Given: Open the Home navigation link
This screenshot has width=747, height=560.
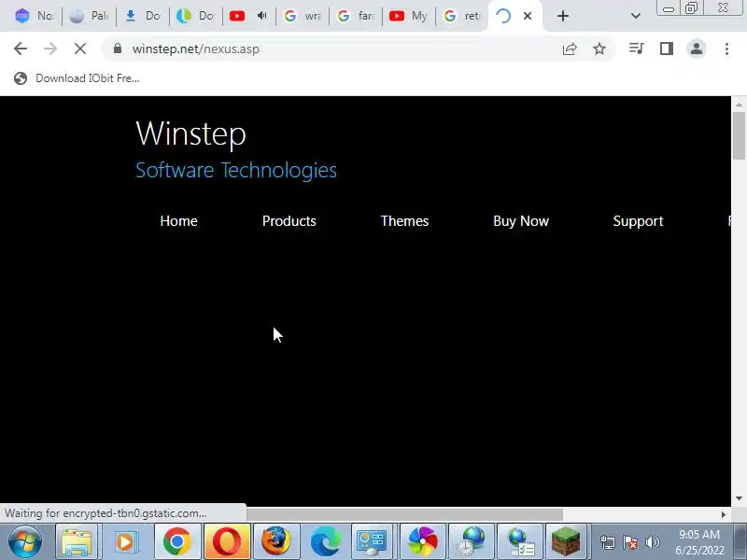Looking at the screenshot, I should pyautogui.click(x=178, y=221).
